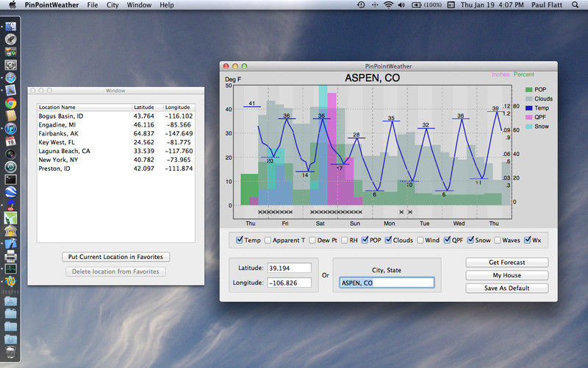
Task: Open the map with GPS device dock icon
Action: pos(10,218)
